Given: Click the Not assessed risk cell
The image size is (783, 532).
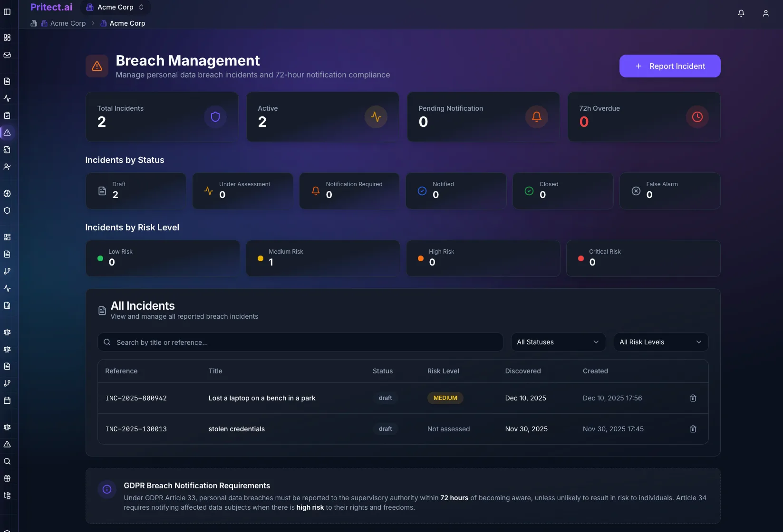Looking at the screenshot, I should click(448, 429).
